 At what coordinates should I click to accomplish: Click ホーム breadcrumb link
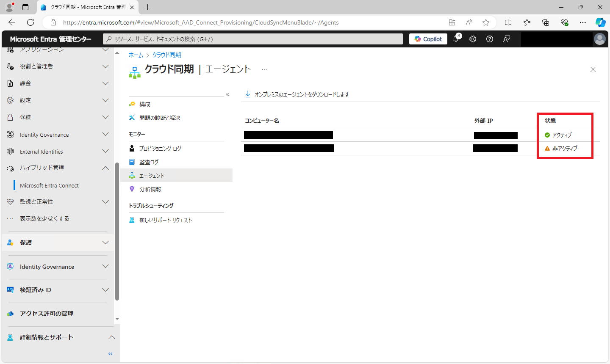pyautogui.click(x=136, y=55)
